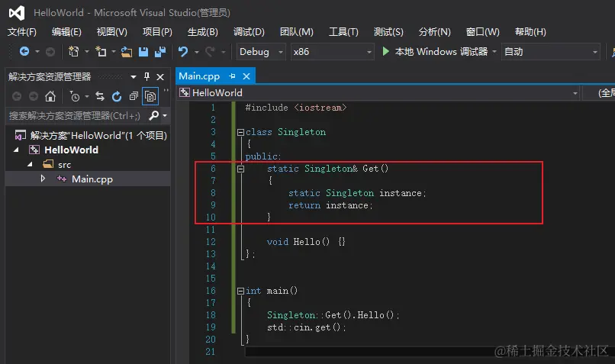Viewport: 615px width, 364px height.
Task: Collapse the class Singleton code block
Action: point(241,132)
